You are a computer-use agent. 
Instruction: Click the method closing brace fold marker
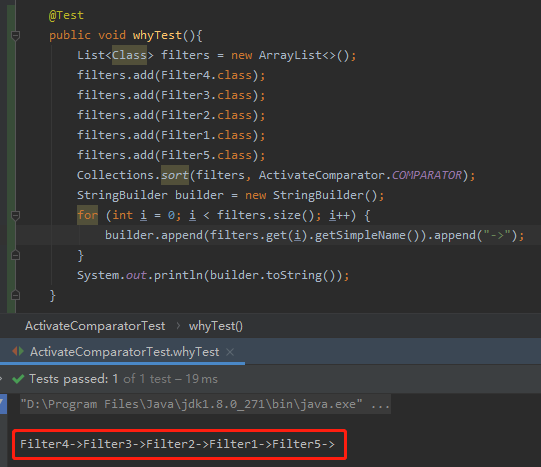click(16, 296)
